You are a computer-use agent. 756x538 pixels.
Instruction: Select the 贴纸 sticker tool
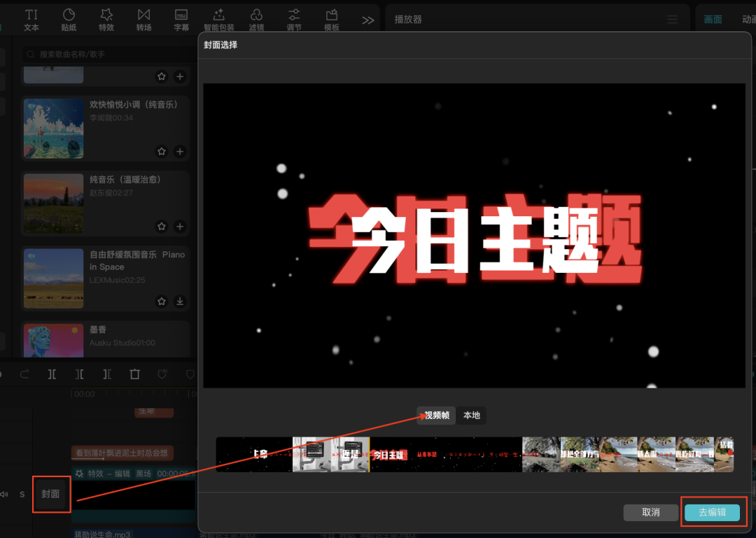(69, 19)
